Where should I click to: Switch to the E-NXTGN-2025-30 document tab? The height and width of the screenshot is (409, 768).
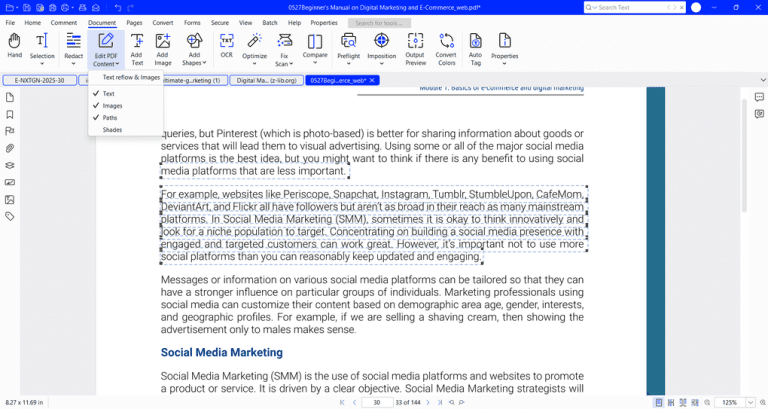(40, 80)
